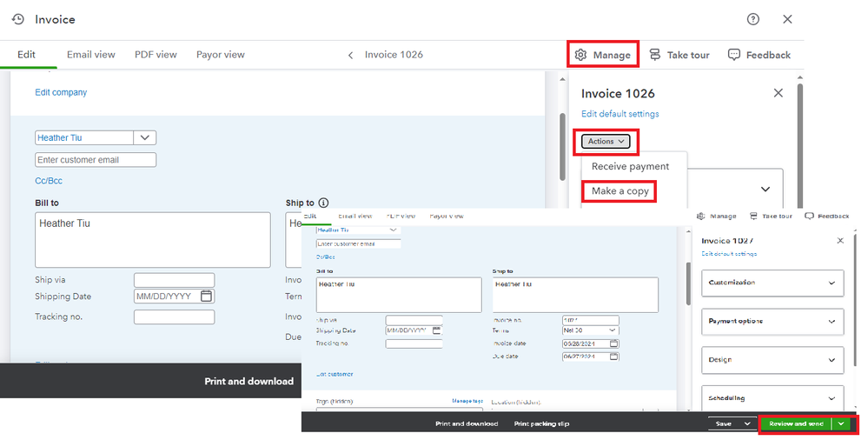Switch to Email view tab in Invoice 1026

click(90, 54)
